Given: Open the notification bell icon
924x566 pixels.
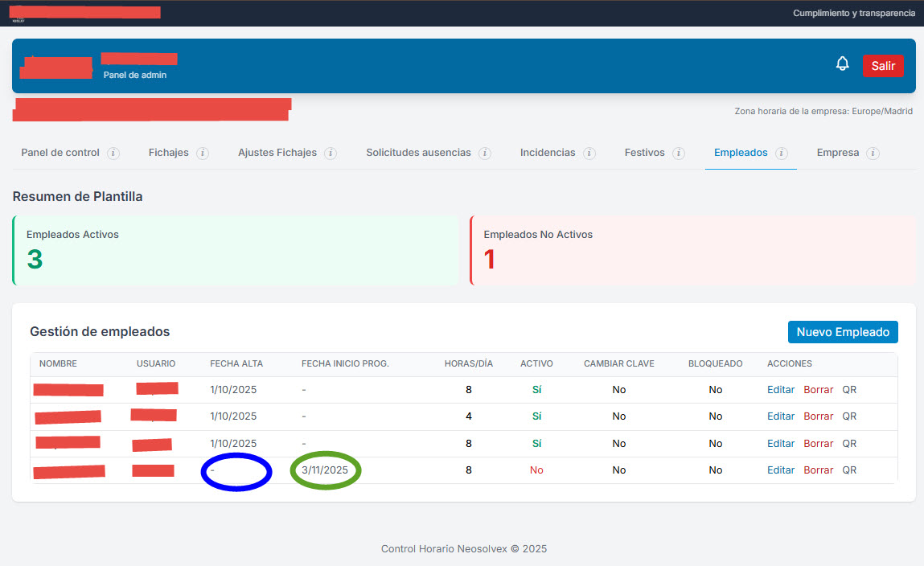Looking at the screenshot, I should 842,63.
